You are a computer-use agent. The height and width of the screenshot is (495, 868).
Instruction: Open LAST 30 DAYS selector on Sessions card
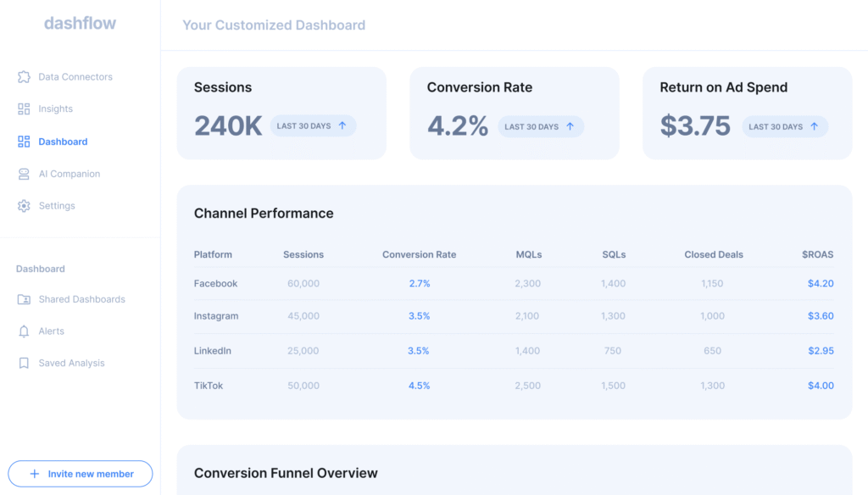[306, 125]
